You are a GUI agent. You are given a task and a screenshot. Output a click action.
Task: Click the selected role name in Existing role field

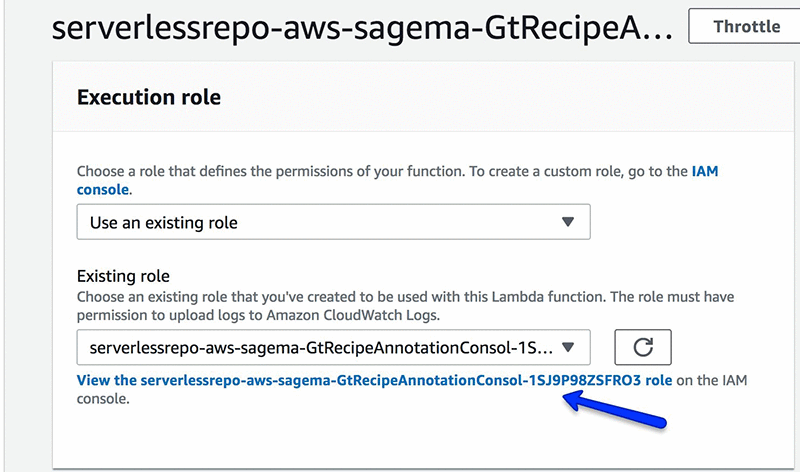[x=320, y=347]
